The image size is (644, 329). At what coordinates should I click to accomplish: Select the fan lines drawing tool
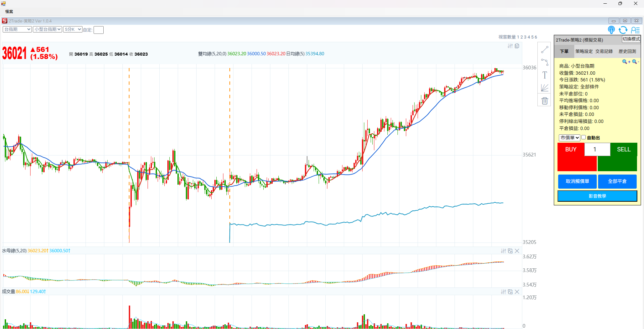(x=544, y=88)
